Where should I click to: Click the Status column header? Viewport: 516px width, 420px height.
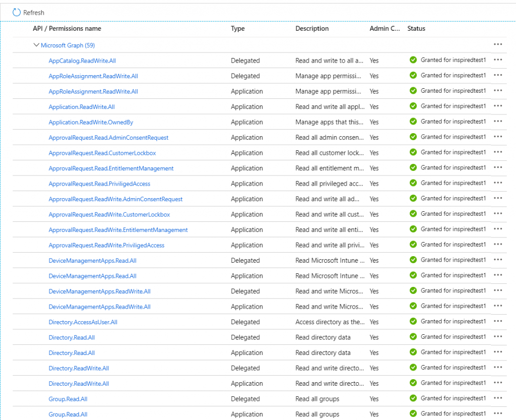coord(416,29)
